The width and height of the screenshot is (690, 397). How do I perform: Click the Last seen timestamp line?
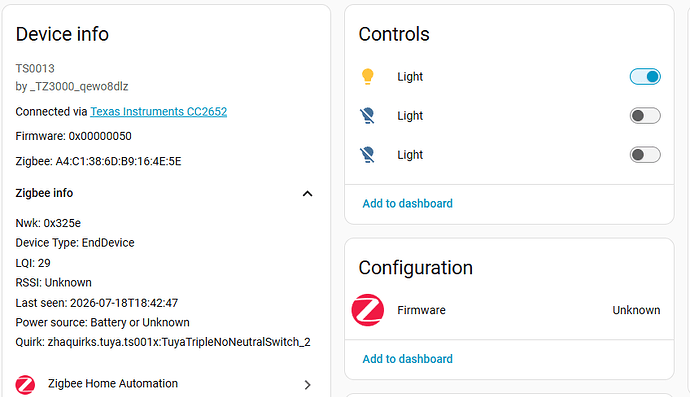pos(97,303)
